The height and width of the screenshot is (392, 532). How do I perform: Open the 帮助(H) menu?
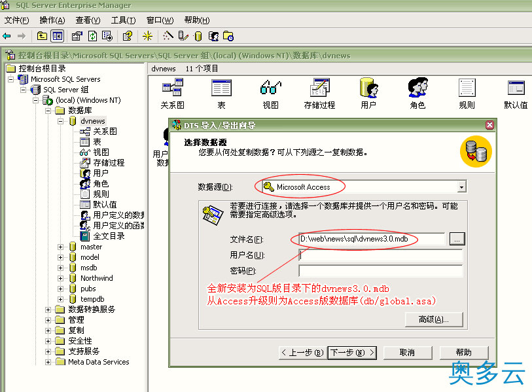[197, 20]
